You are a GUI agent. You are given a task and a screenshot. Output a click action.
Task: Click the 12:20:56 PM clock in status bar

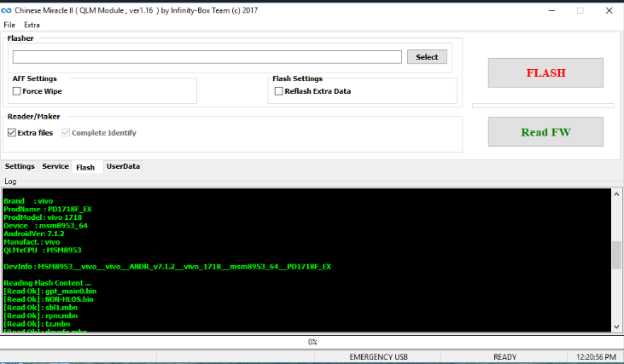[596, 357]
